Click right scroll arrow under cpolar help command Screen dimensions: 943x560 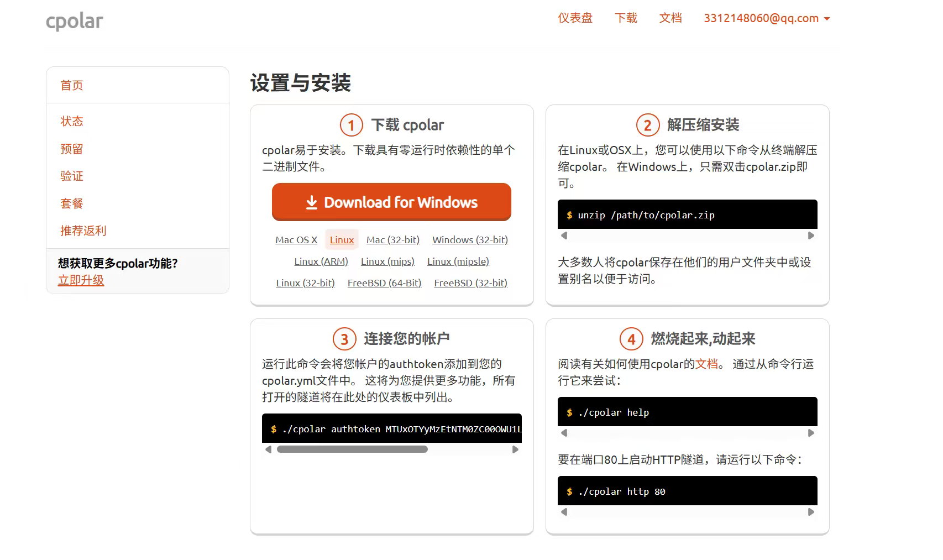[811, 433]
